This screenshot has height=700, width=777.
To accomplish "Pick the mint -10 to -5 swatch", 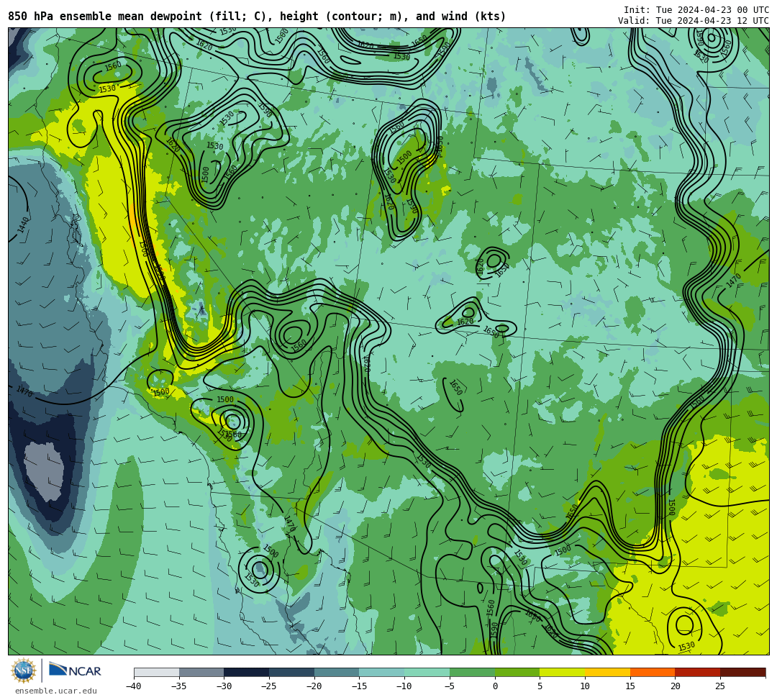I will click(427, 672).
